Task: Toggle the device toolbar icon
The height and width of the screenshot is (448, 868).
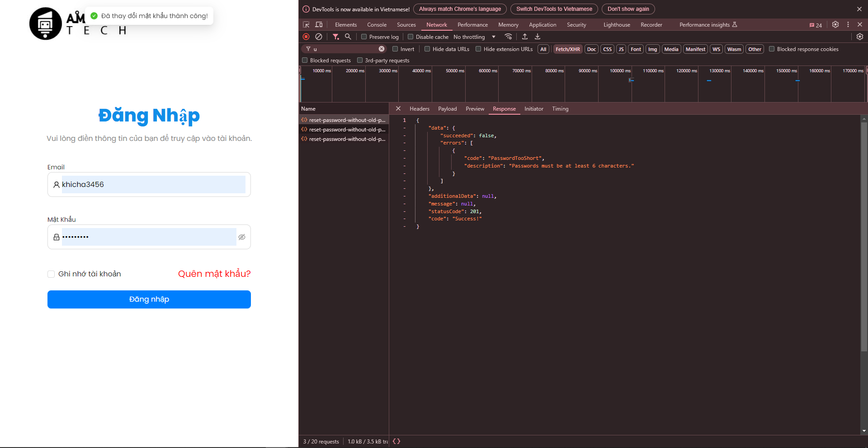Action: pos(319,24)
